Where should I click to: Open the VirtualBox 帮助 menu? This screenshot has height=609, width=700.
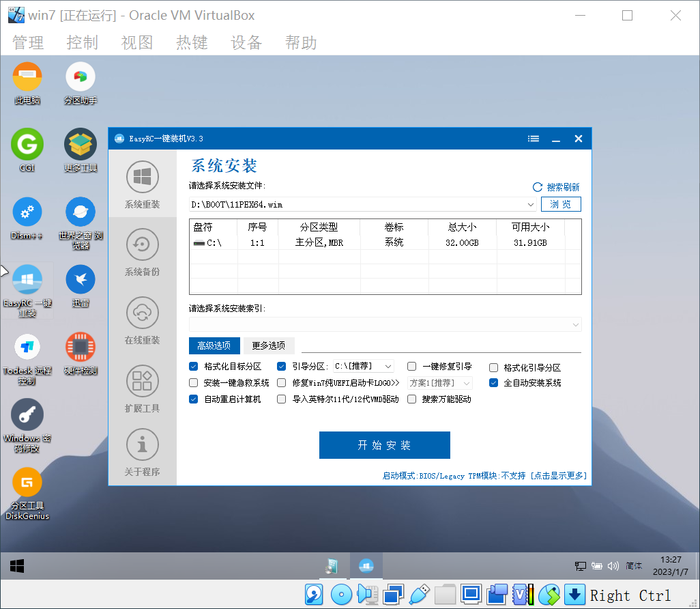[302, 43]
